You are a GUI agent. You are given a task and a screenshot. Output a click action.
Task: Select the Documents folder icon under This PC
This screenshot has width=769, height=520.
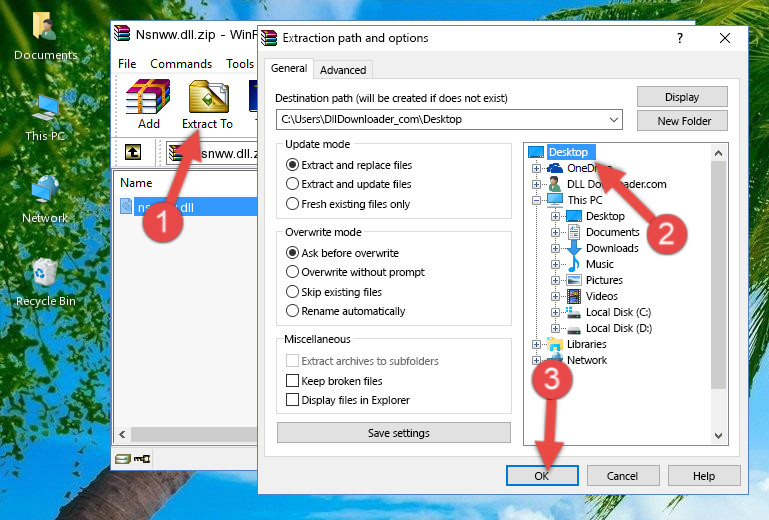574,232
